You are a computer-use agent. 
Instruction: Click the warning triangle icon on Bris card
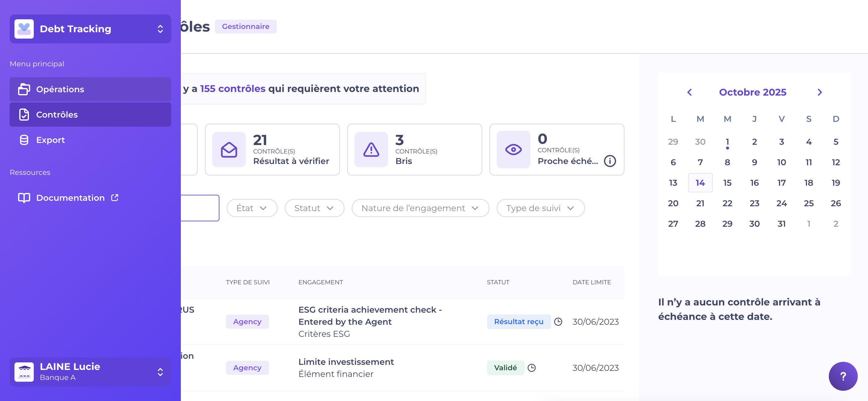pyautogui.click(x=371, y=150)
